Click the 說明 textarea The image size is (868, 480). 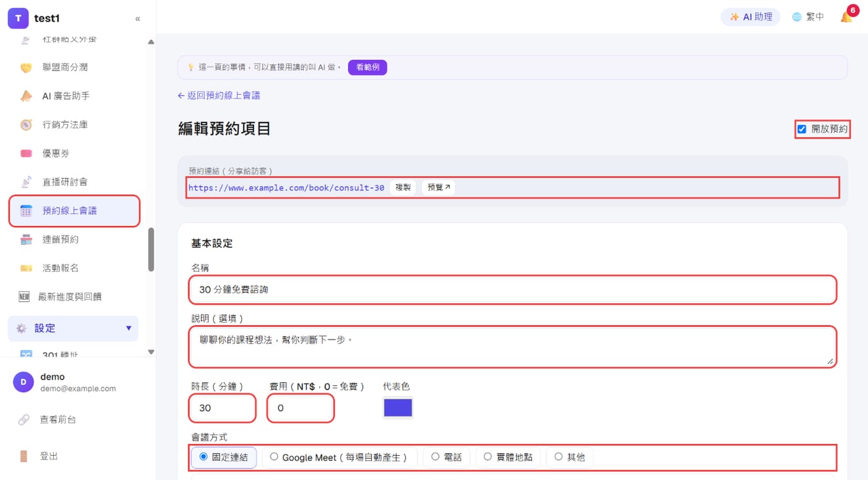coord(513,347)
